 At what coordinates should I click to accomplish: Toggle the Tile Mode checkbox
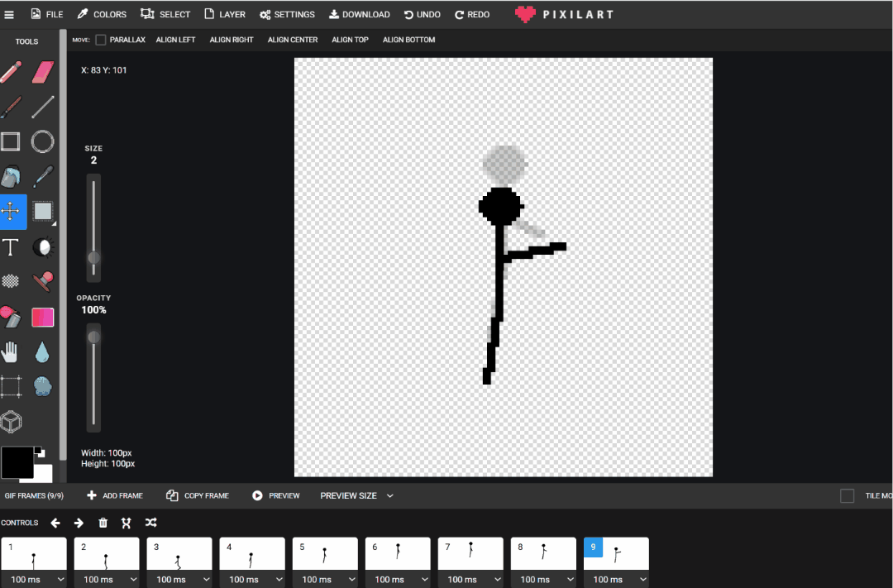pyautogui.click(x=847, y=495)
